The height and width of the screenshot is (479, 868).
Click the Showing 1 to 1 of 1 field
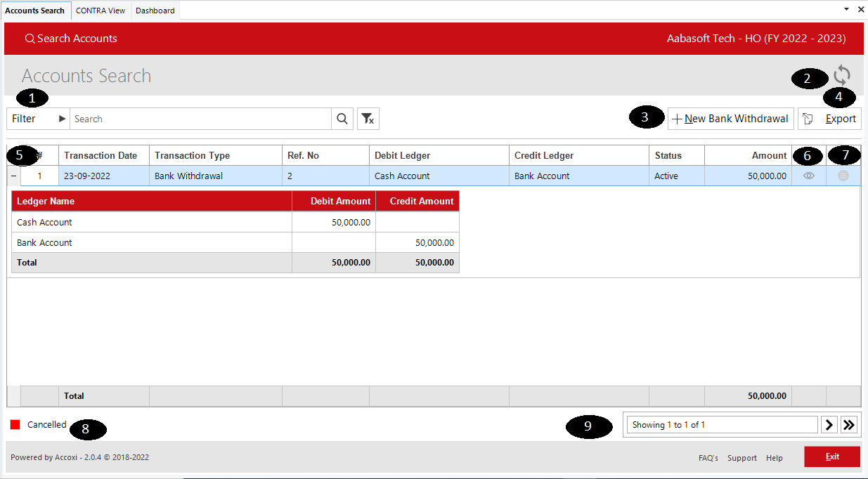point(723,424)
